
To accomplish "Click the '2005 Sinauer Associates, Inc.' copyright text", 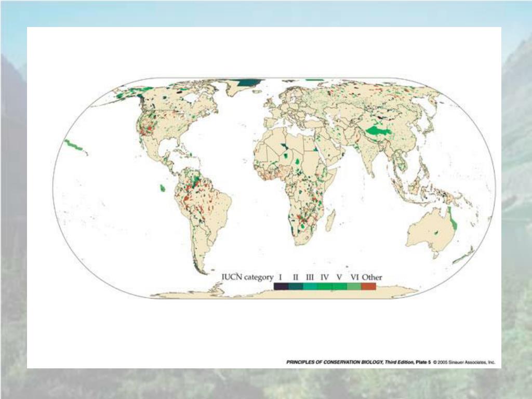I will 467,362.
